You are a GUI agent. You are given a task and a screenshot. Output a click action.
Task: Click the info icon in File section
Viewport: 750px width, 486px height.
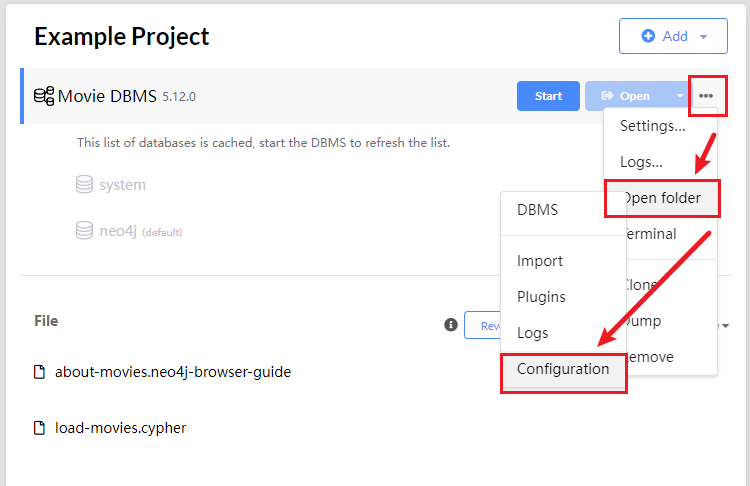click(x=451, y=325)
